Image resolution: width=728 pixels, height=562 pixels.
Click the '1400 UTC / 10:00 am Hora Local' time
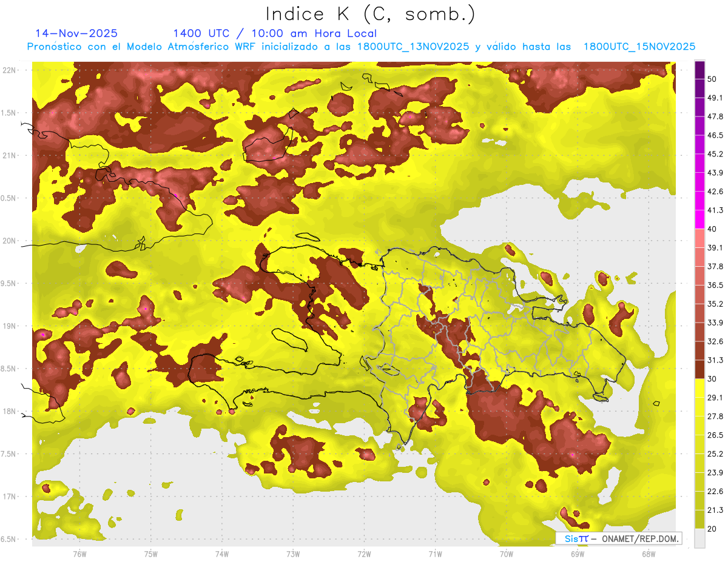[x=275, y=33]
